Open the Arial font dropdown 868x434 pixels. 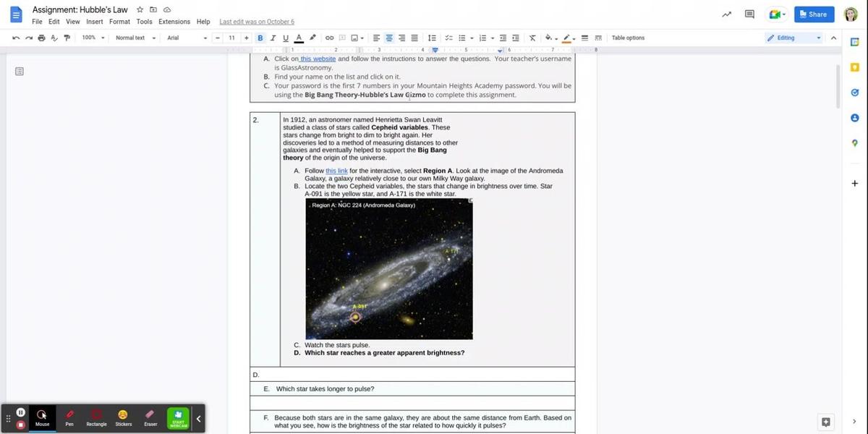coord(186,38)
